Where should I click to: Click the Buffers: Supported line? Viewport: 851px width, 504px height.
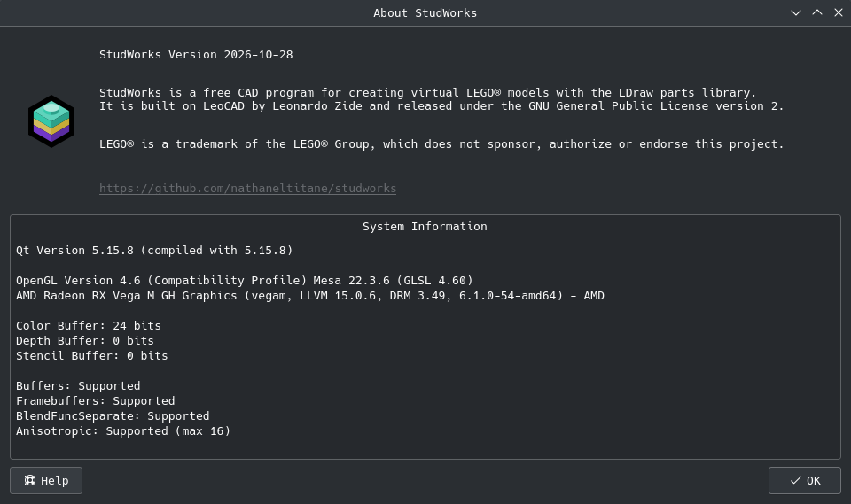78,385
